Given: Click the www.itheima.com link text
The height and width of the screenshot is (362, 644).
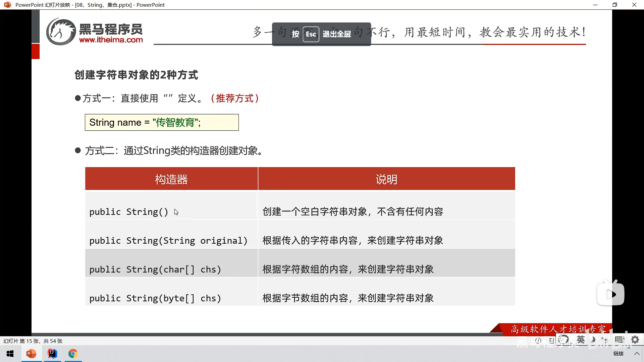Looking at the screenshot, I should tap(111, 40).
